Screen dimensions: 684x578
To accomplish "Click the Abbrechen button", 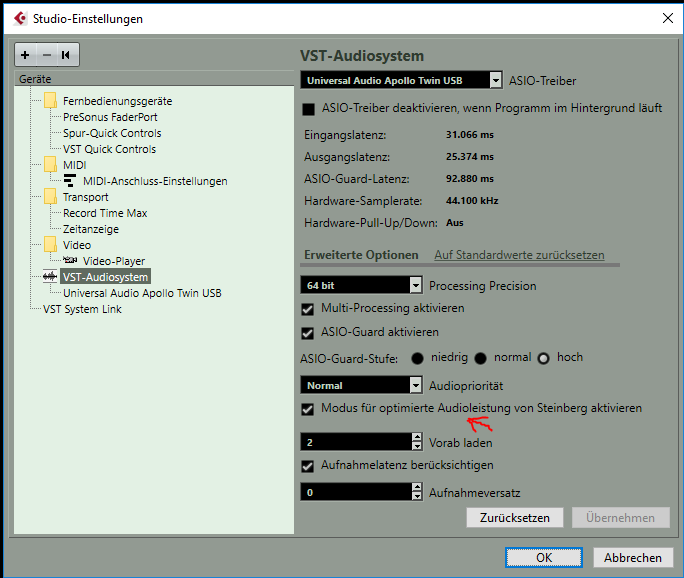I will pos(633,557).
